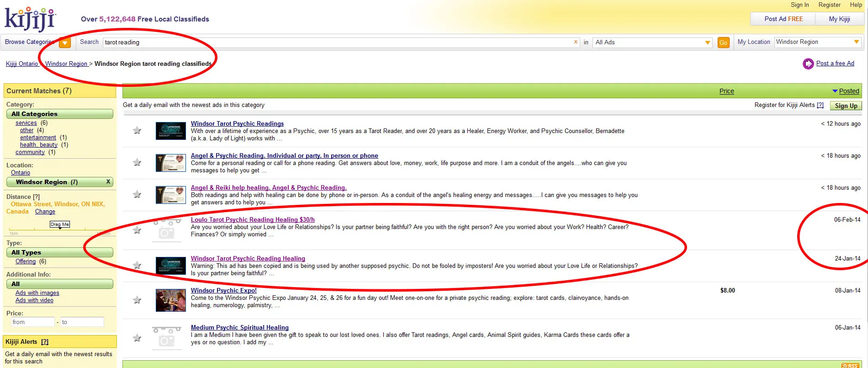Click the Sign In link

click(x=800, y=5)
